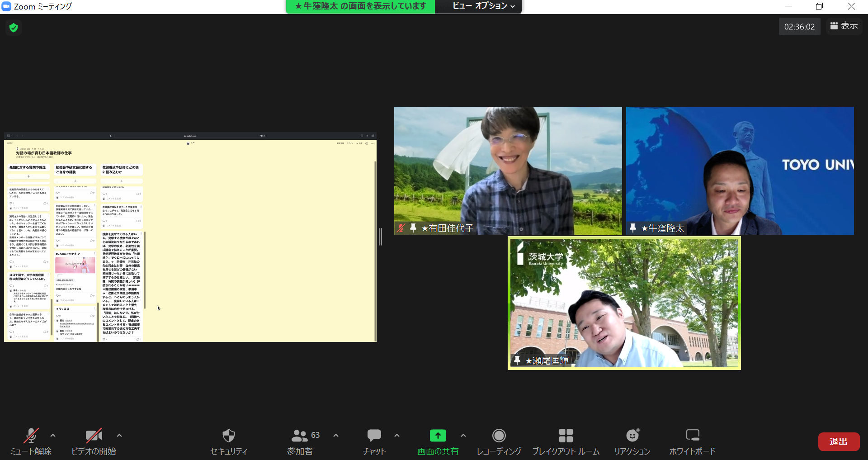Open Breakout Rooms
The height and width of the screenshot is (460, 868).
tap(566, 436)
